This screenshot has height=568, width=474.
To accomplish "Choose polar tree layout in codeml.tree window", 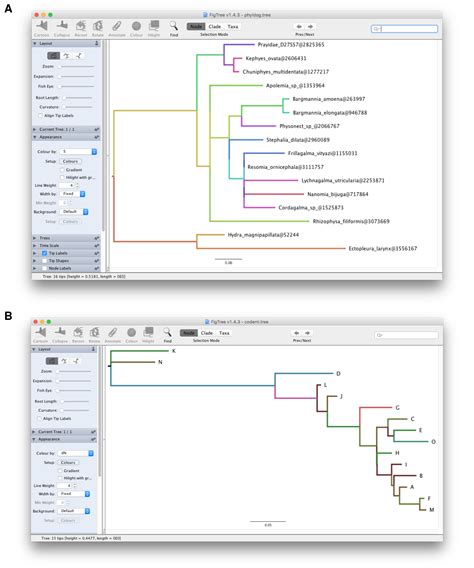I will 64,361.
